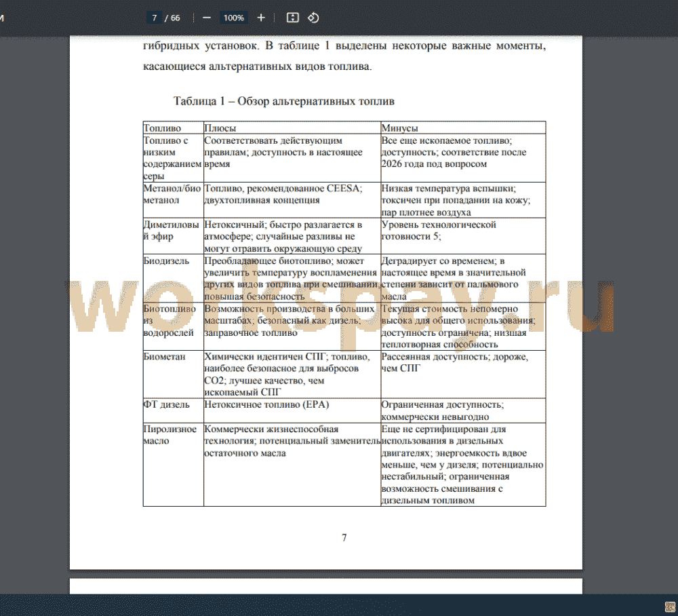The image size is (678, 616).
Task: Select the current page number field in the toolbar
Action: point(155,18)
